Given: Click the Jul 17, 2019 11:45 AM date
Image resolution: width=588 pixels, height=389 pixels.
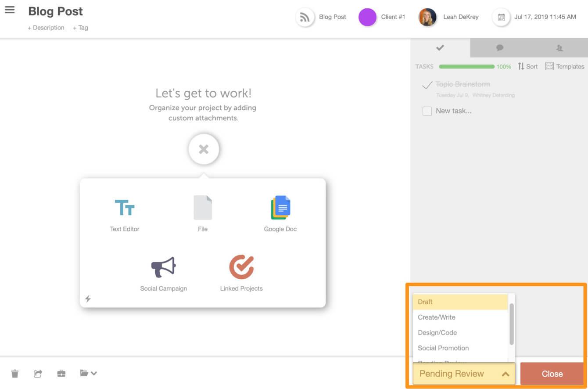Looking at the screenshot, I should 545,17.
